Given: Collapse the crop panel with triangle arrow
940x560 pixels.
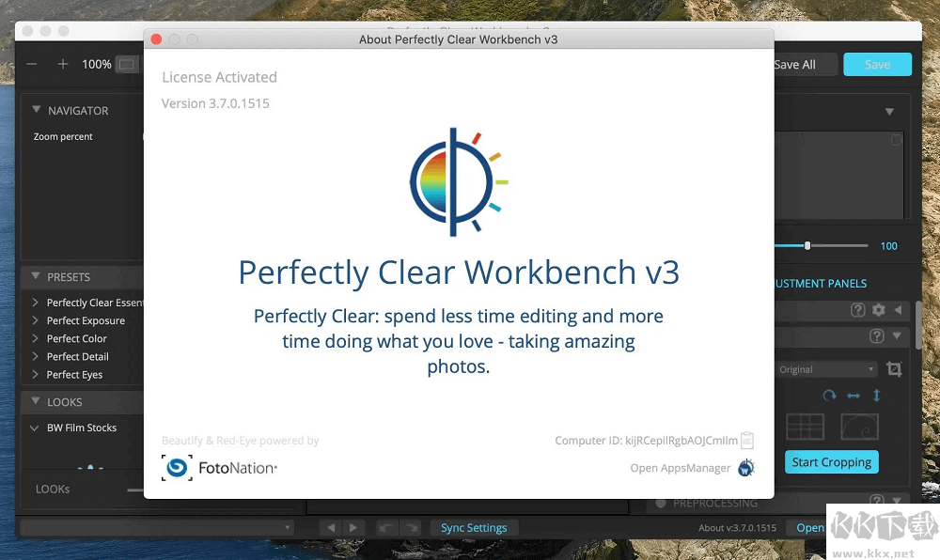Looking at the screenshot, I should pos(897,336).
